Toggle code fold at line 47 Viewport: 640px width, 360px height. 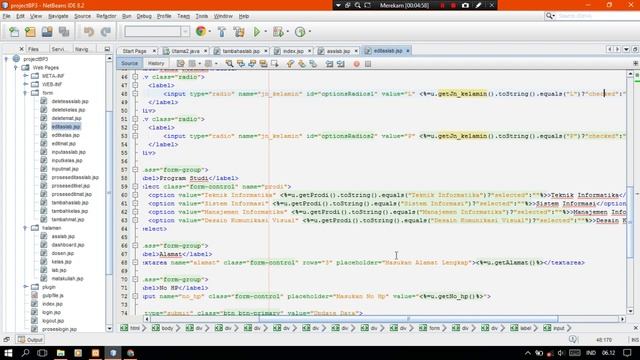pos(135,85)
